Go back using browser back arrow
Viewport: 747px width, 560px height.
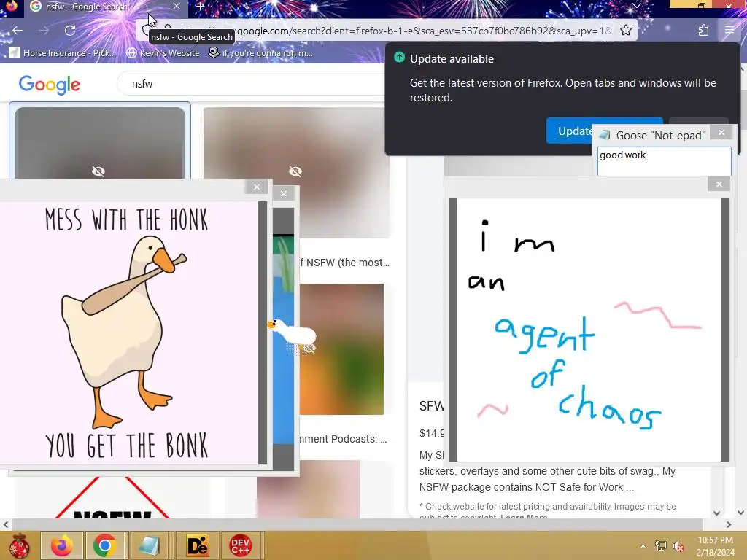[x=18, y=31]
